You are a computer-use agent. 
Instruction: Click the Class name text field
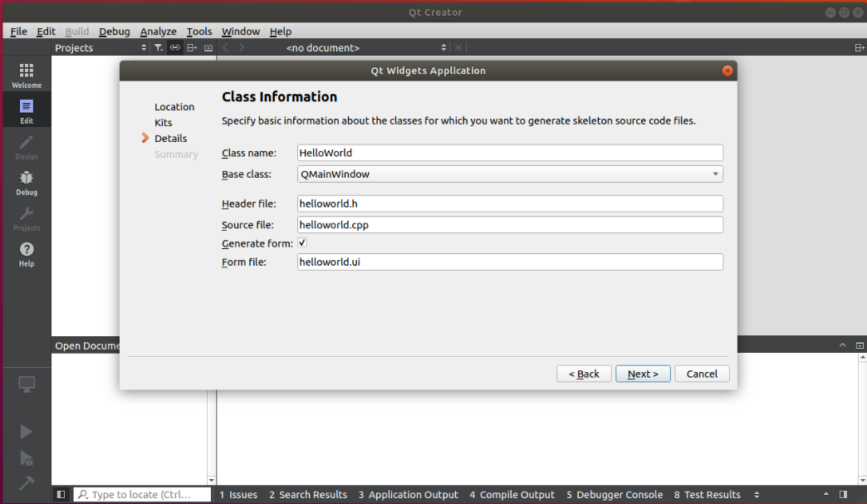(510, 153)
